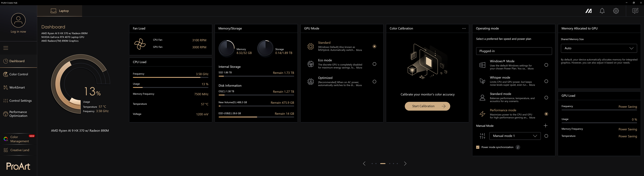Select Performance mode radio button
The image size is (644, 176).
pos(546,114)
